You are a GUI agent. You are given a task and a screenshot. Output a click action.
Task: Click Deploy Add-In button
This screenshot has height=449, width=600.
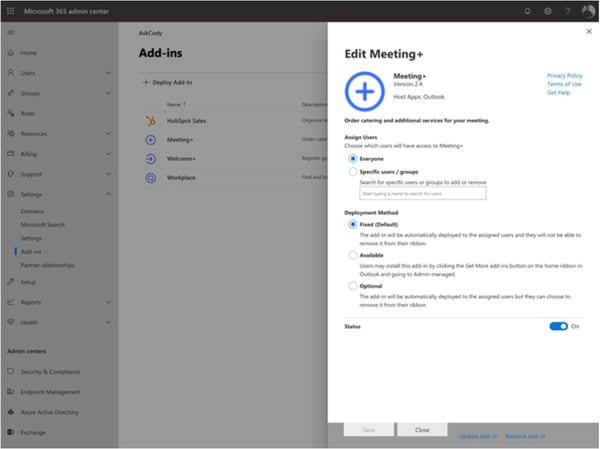pos(167,82)
